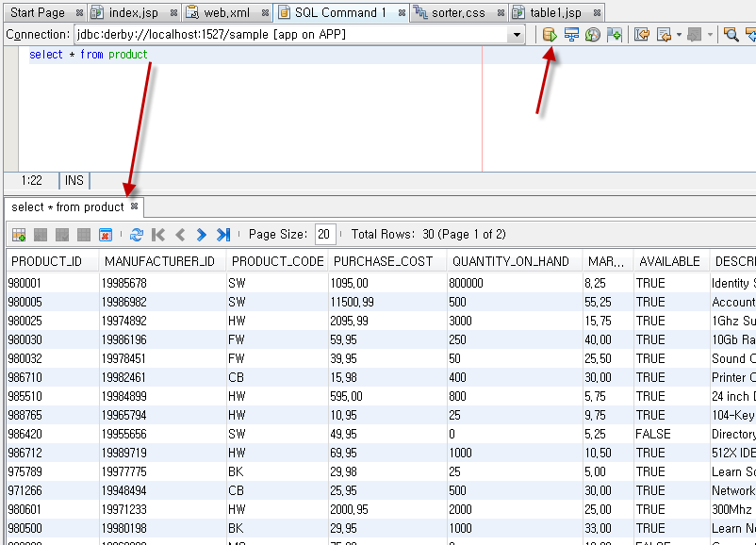Click the Total Rows: 30 (Page 1 of 2) label
The image size is (756, 545).
coord(428,235)
